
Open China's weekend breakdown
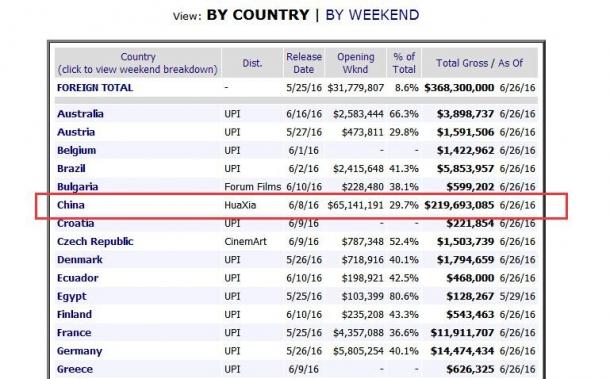pyautogui.click(x=71, y=205)
